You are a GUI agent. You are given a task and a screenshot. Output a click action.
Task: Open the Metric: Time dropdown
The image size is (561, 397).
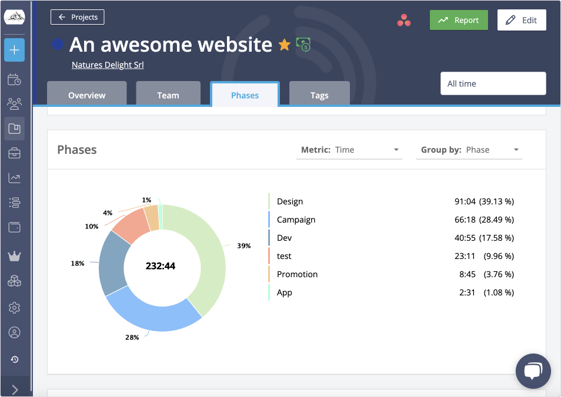pyautogui.click(x=349, y=150)
